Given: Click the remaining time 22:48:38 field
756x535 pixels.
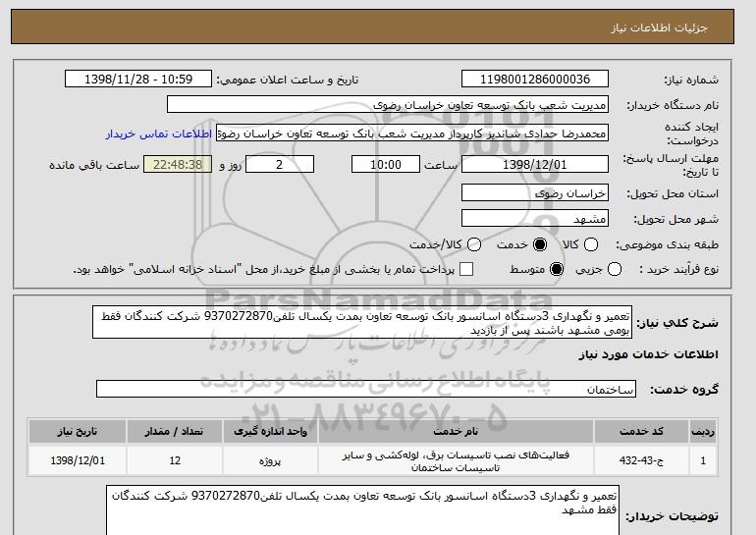Looking at the screenshot, I should pyautogui.click(x=178, y=164).
